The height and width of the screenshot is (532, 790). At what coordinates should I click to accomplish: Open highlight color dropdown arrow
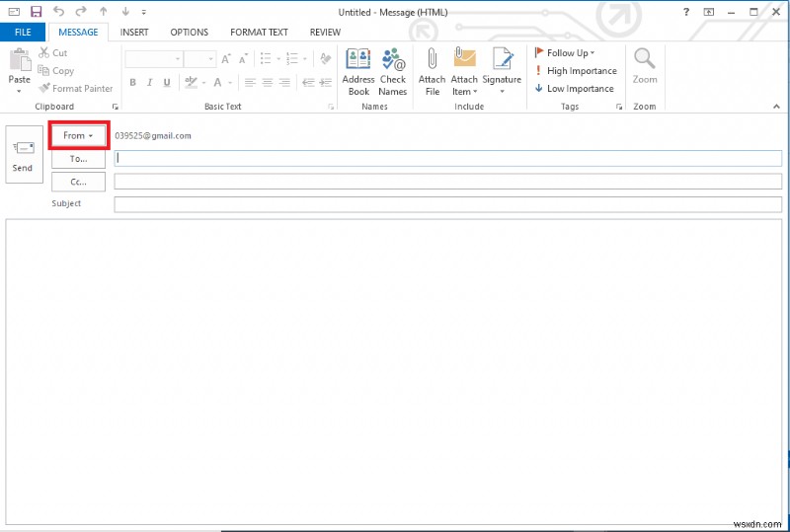pyautogui.click(x=204, y=83)
